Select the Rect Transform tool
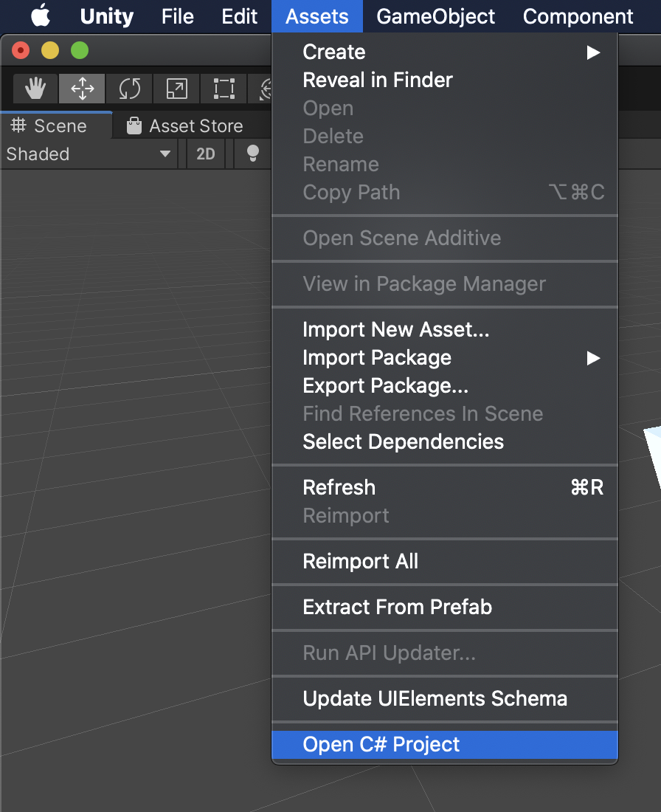 (x=224, y=89)
